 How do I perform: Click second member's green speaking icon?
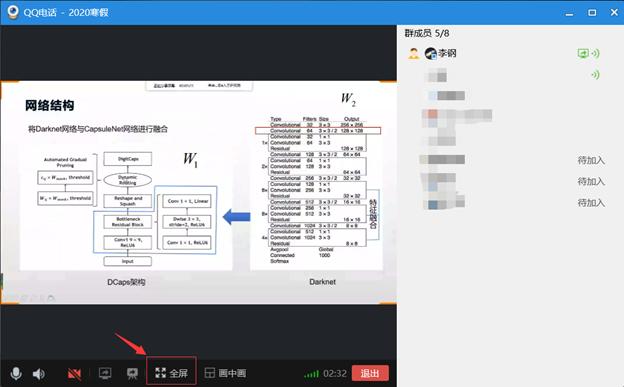point(595,74)
